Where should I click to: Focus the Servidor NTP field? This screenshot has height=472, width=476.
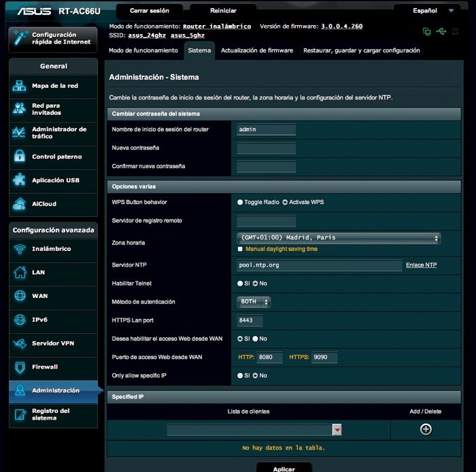(x=320, y=265)
